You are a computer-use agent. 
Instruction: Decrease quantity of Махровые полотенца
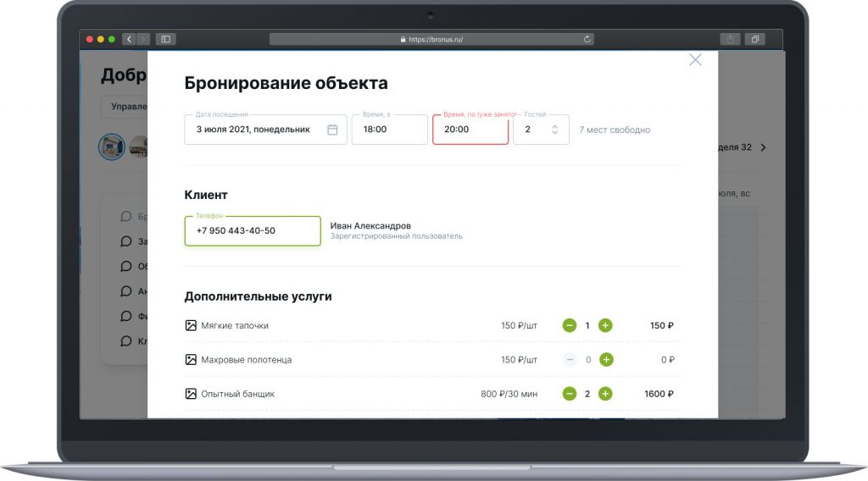tap(570, 360)
